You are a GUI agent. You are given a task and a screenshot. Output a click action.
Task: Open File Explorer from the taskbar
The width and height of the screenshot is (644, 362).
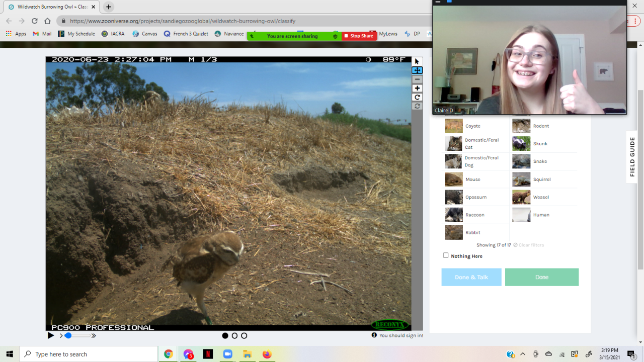(x=247, y=354)
